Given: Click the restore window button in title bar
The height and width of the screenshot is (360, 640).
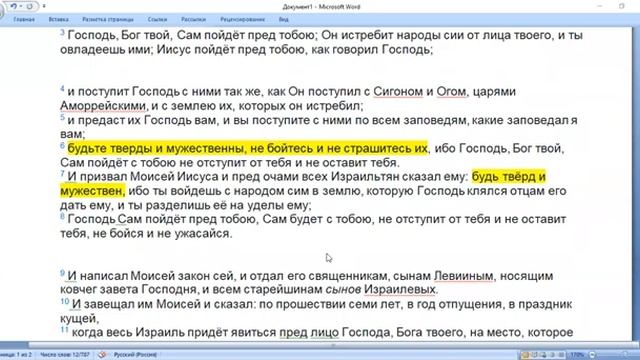Looking at the screenshot, I should click(621, 6).
